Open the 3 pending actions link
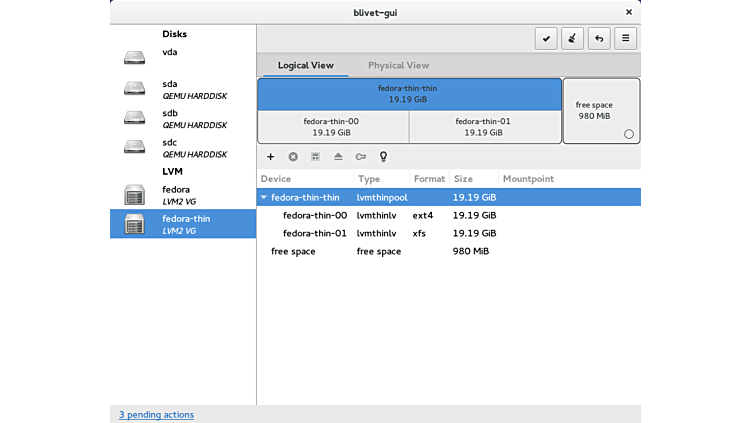Image resolution: width=752 pixels, height=423 pixels. pyautogui.click(x=156, y=414)
